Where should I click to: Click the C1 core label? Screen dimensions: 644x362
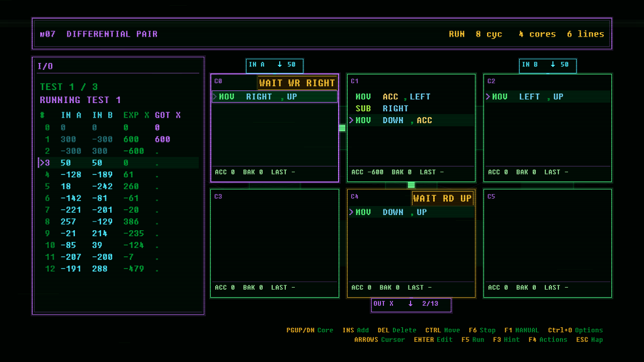(355, 81)
